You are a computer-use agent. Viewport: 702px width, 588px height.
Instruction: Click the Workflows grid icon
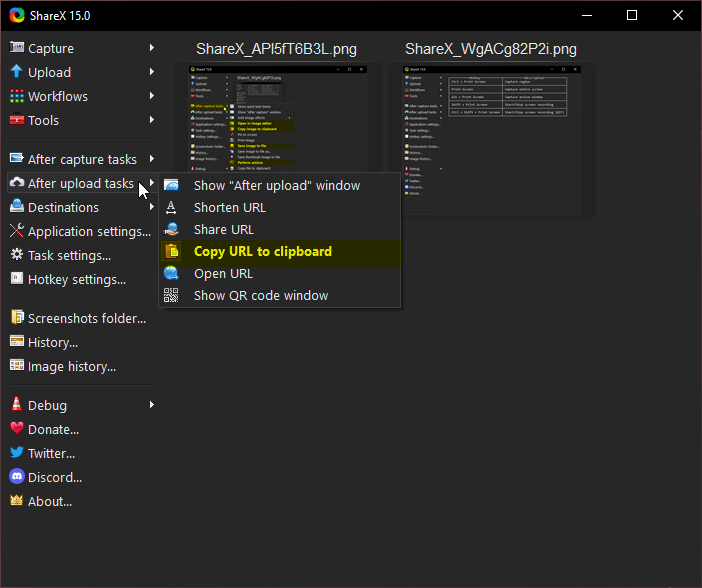[x=17, y=96]
